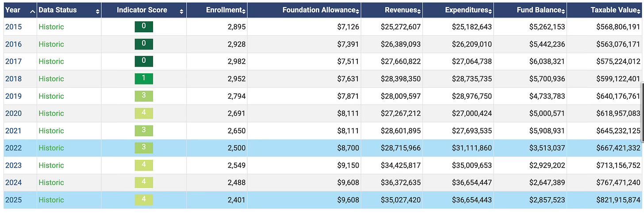Click revenues value $25,272,607
Image resolution: width=644 pixels, height=213 pixels.
click(401, 27)
